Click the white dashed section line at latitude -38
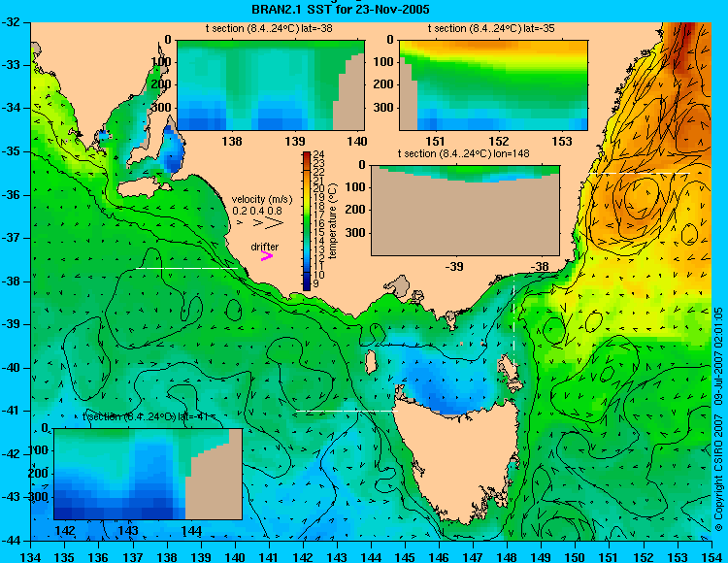Image resolution: width=728 pixels, height=563 pixels. 187,268
